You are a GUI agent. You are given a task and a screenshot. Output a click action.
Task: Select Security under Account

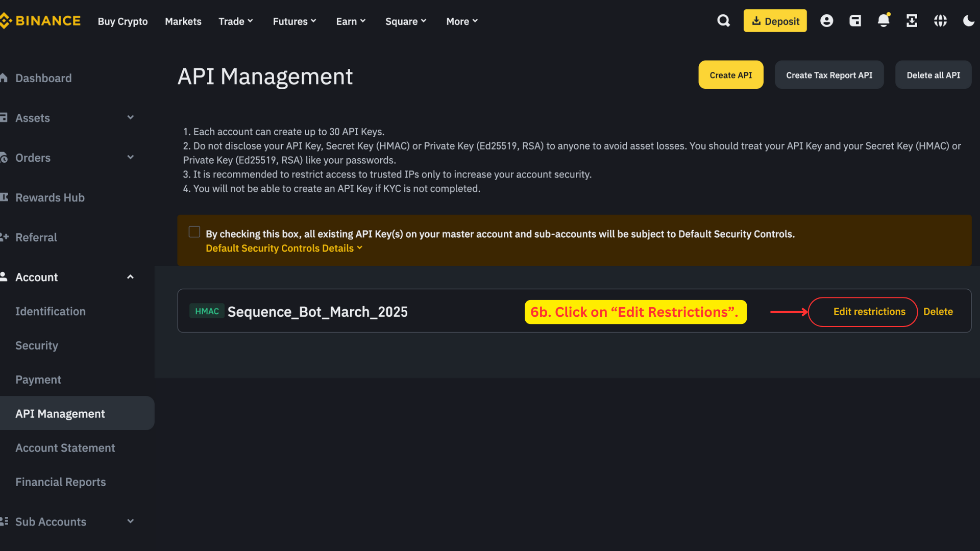pos(37,345)
